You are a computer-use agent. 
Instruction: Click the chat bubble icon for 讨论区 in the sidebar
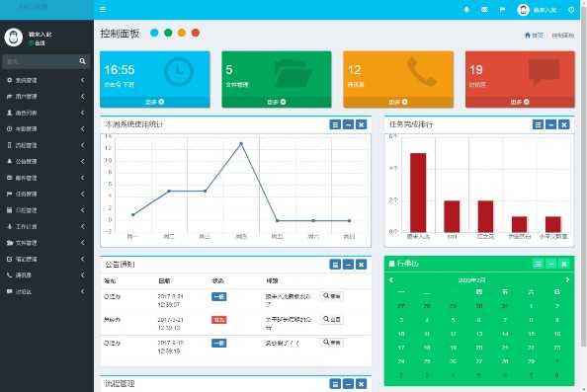[9, 291]
